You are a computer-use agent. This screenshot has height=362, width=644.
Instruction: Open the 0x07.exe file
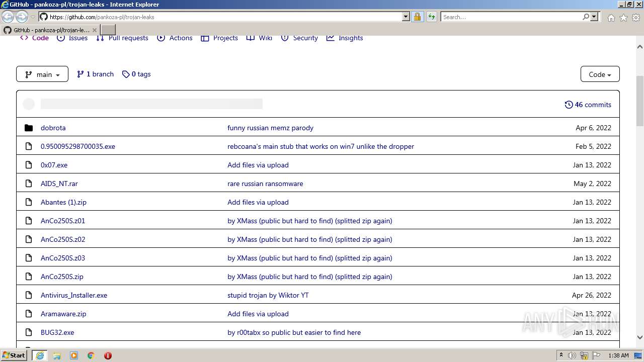click(54, 165)
